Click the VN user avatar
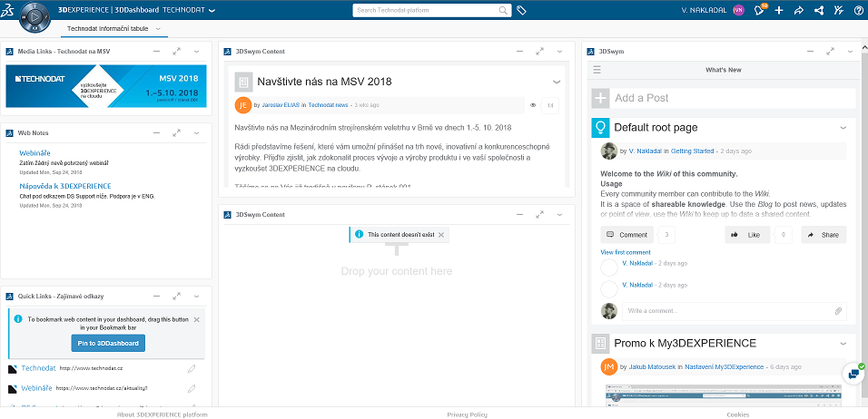This screenshot has height=419, width=868. click(x=738, y=10)
